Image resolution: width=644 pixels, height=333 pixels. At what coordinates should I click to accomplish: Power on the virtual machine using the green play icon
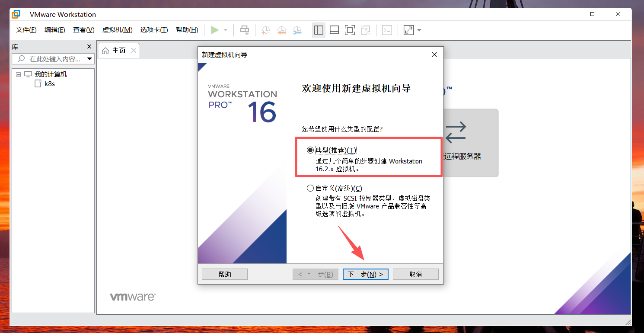click(215, 30)
